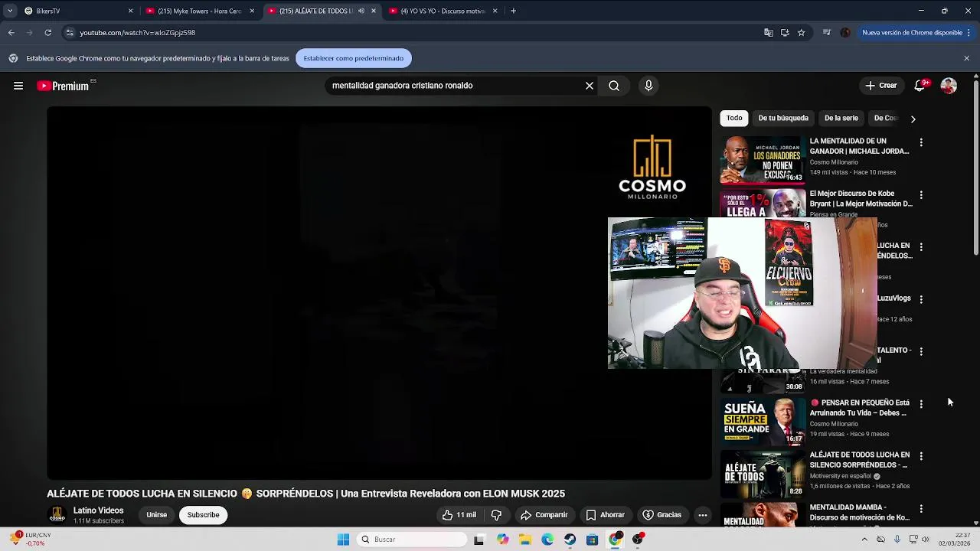Open File Explorer from the taskbar

pos(525,540)
